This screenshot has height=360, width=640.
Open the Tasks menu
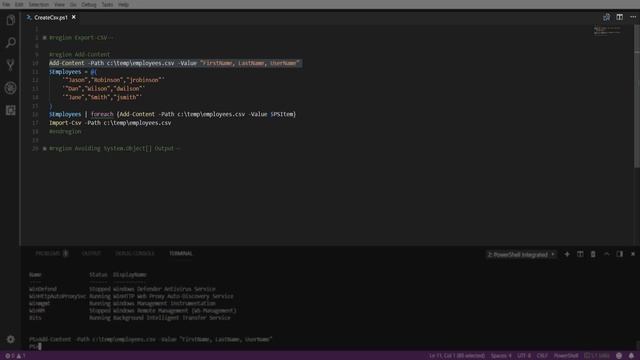coord(107,4)
